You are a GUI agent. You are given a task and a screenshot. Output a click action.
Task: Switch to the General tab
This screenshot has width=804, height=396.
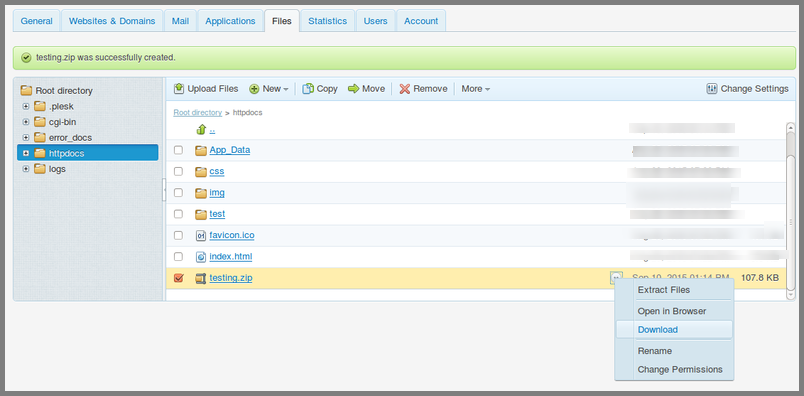(x=36, y=21)
